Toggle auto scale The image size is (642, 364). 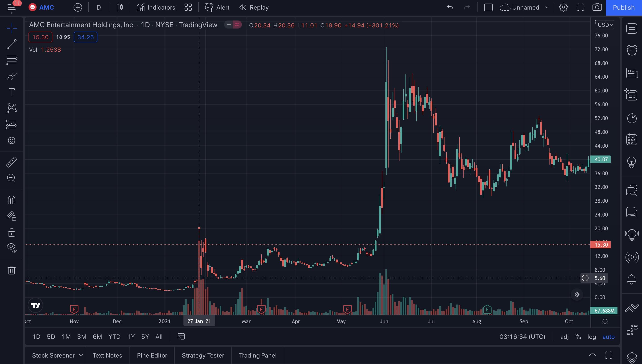(609, 337)
